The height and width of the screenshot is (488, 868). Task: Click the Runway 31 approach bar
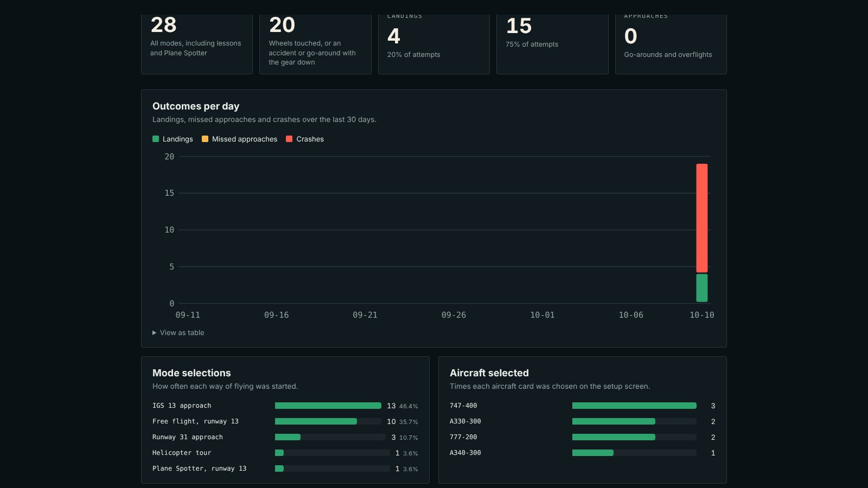[x=330, y=437]
